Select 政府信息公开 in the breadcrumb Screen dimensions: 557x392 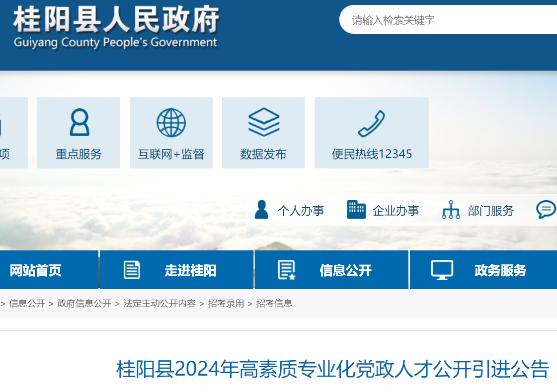coord(84,304)
